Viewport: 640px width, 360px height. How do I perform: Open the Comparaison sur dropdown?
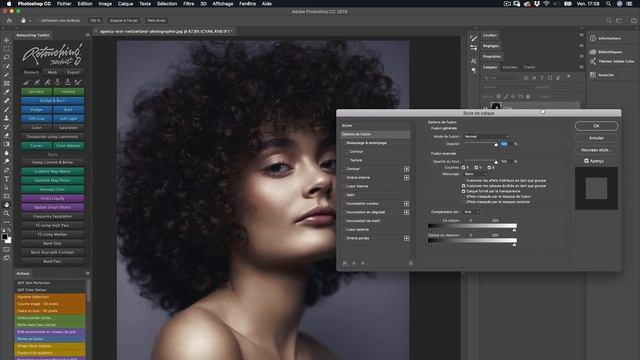[471, 212]
